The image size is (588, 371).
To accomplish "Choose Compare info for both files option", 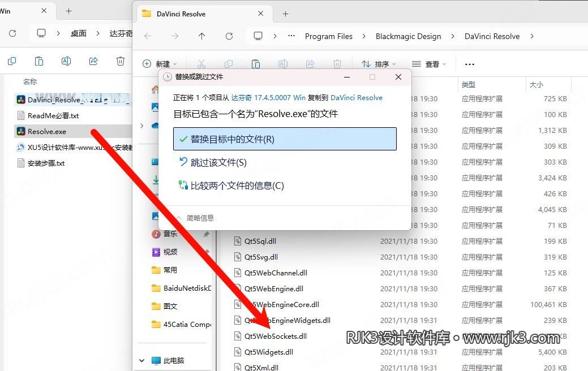I will [231, 185].
